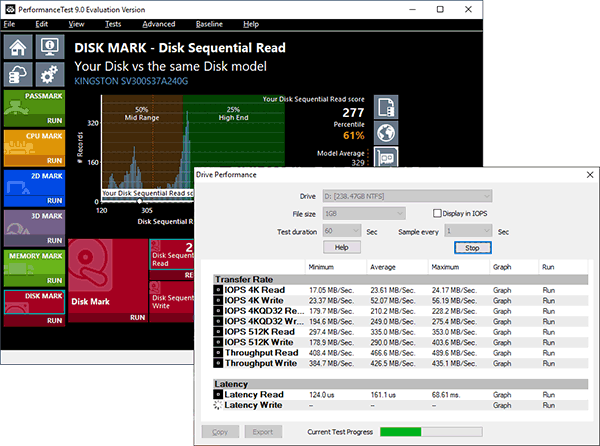Open the settings gear icon
The width and height of the screenshot is (600, 446).
click(50, 74)
